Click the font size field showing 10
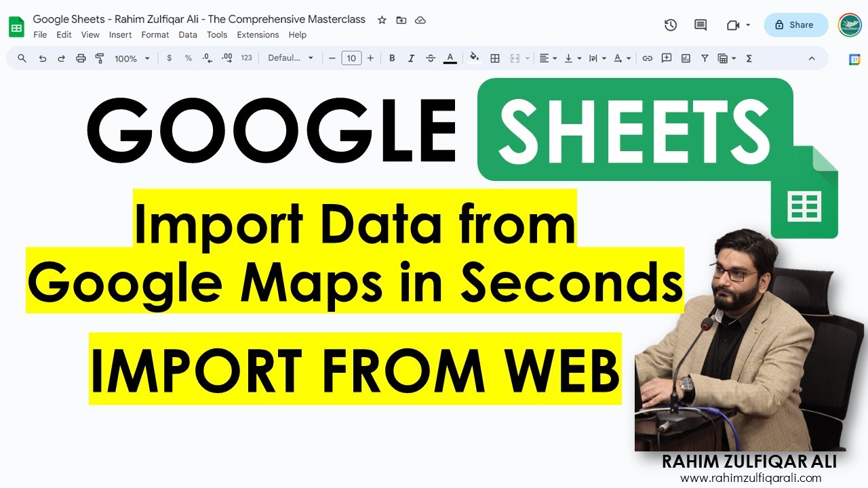The image size is (868, 488). (x=351, y=58)
